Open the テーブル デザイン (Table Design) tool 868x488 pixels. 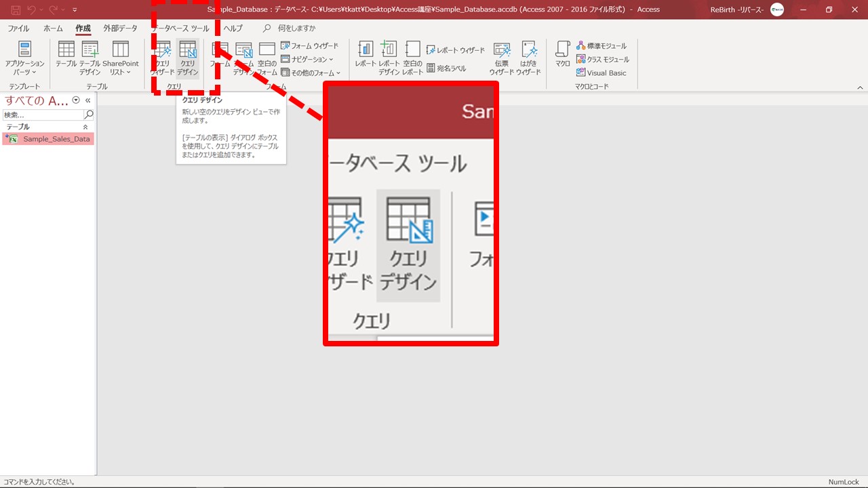coord(90,57)
